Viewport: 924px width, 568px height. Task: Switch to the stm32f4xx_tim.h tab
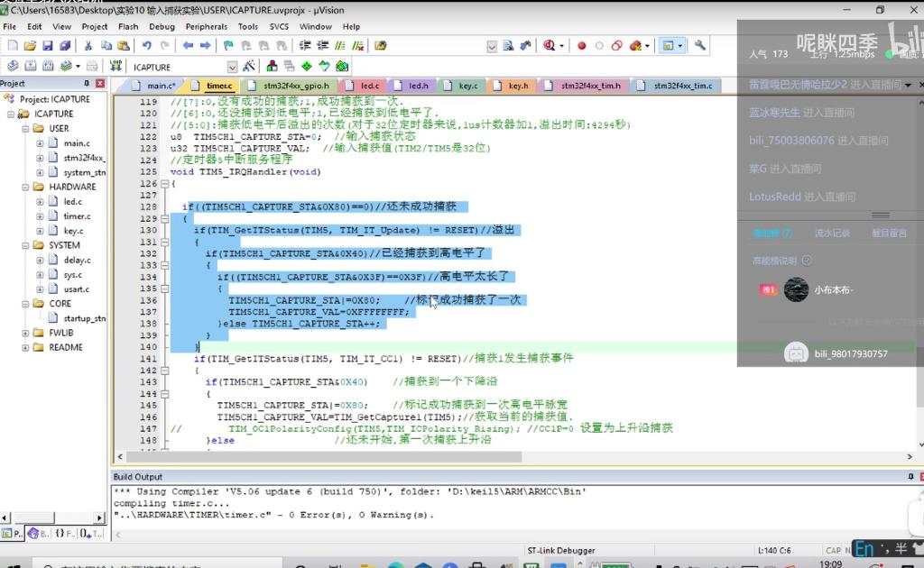click(x=591, y=86)
